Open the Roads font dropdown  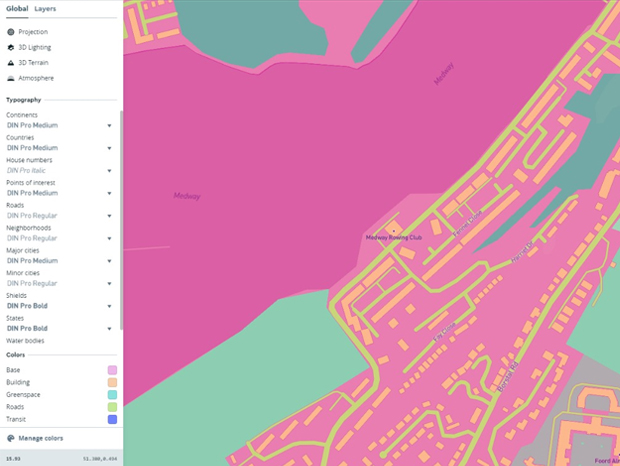tap(59, 215)
